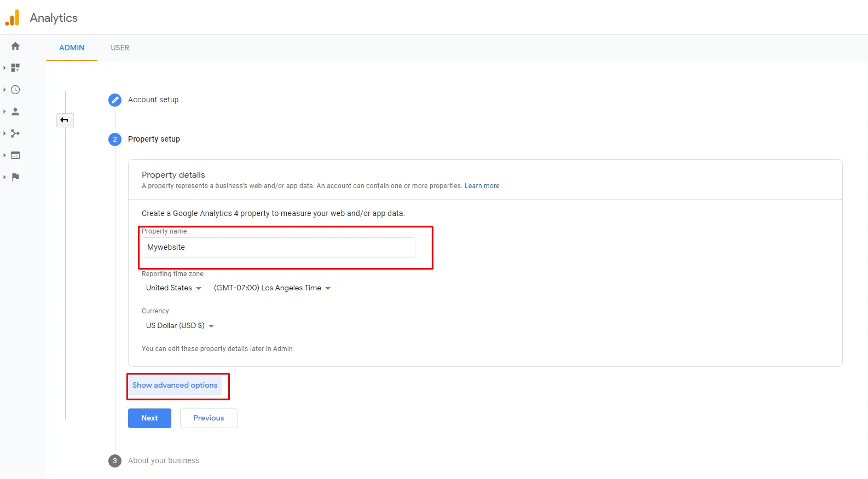The width and height of the screenshot is (868, 479).
Task: Switch to the ADMIN tab
Action: click(x=72, y=48)
